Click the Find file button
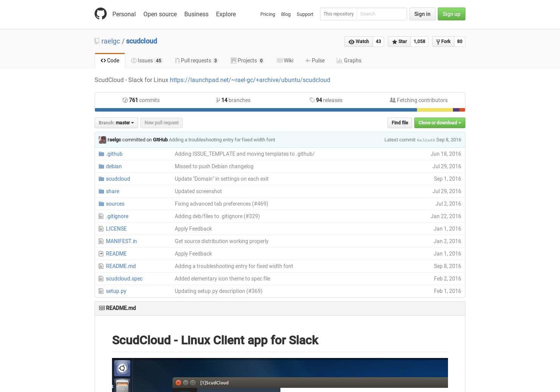Screen dimensions: 560x392 pyautogui.click(x=400, y=123)
